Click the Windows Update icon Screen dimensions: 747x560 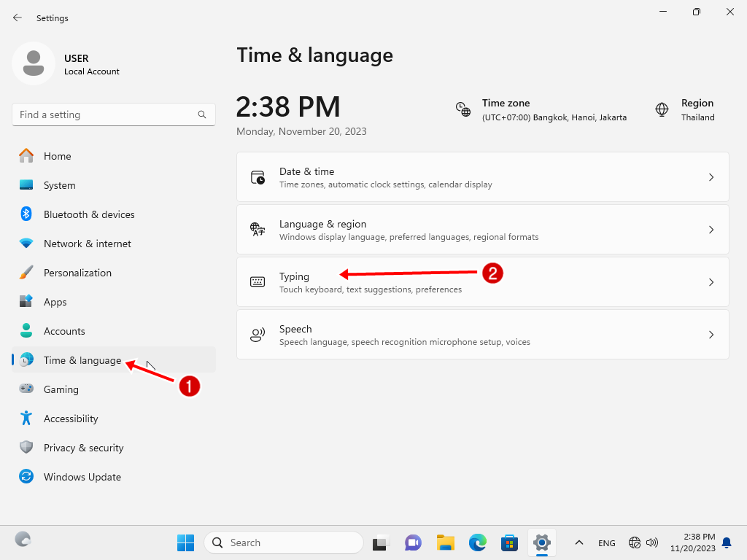tap(26, 477)
